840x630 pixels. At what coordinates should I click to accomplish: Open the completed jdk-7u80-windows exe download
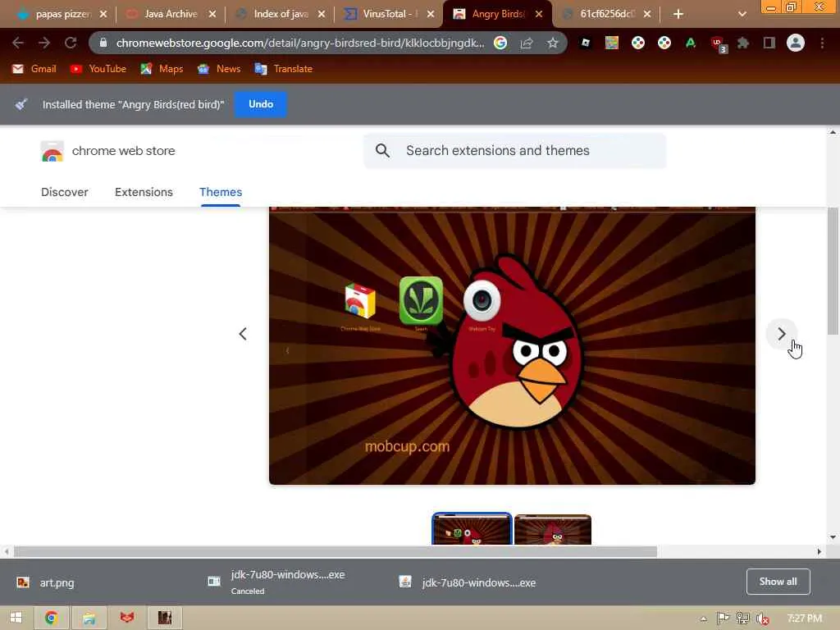click(x=467, y=582)
